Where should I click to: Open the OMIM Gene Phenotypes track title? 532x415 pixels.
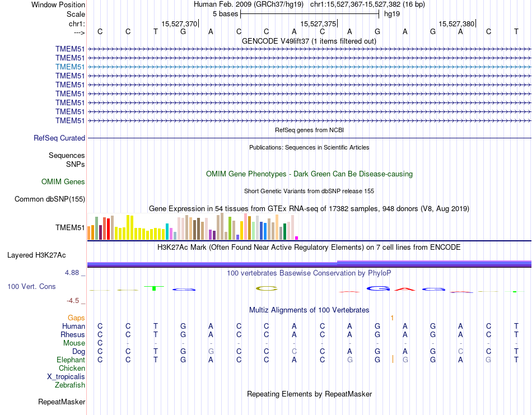point(309,174)
